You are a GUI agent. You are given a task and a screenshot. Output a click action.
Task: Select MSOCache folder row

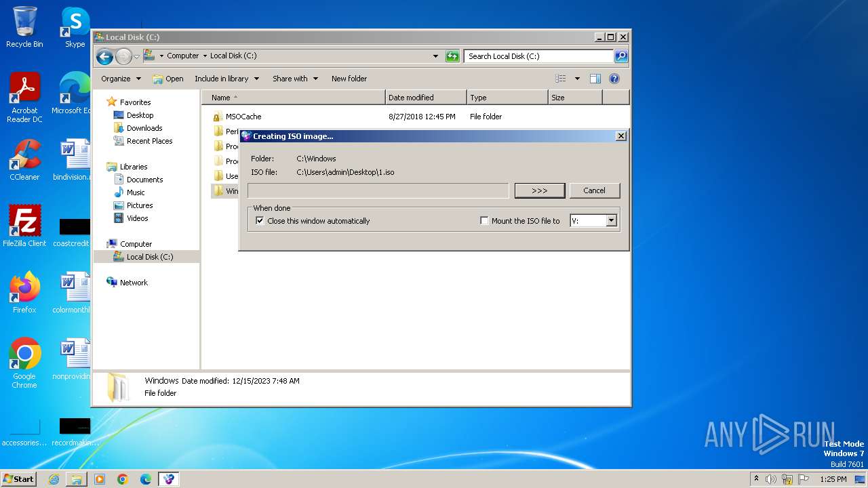(x=416, y=117)
